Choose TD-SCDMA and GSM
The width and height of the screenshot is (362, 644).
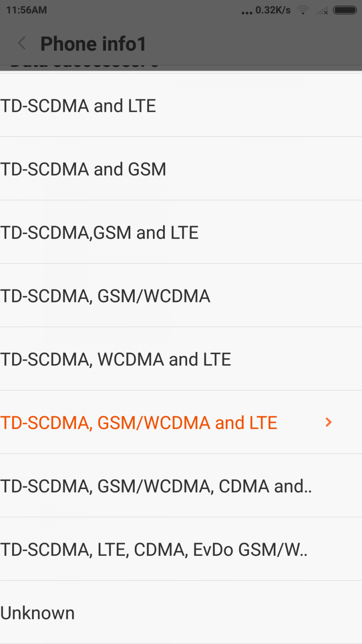pyautogui.click(x=83, y=169)
